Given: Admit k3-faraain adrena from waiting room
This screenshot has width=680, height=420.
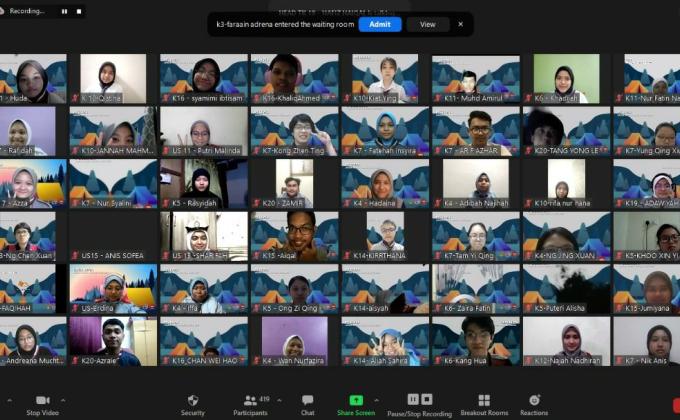Looking at the screenshot, I should (x=380, y=24).
